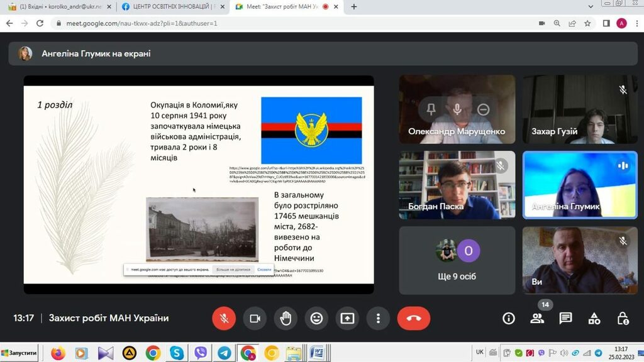
Task: Open the three-dot more options menu
Action: pyautogui.click(x=378, y=319)
